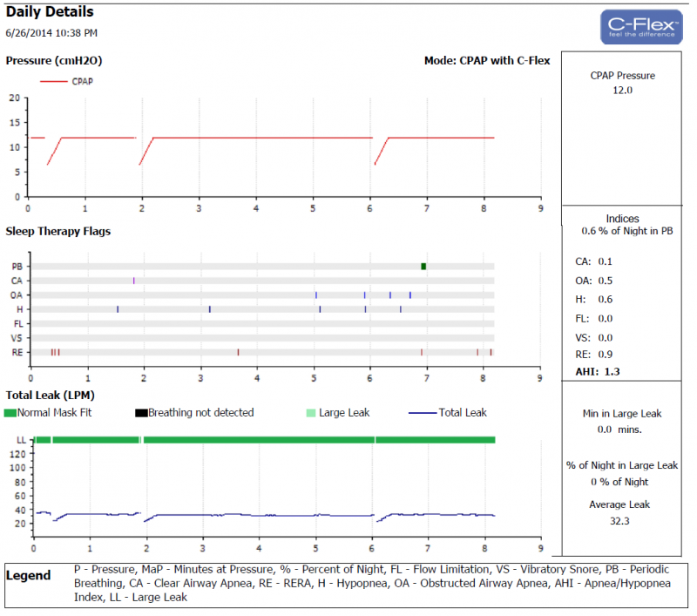
Task: Select the purple CA event marker
Action: point(134,281)
